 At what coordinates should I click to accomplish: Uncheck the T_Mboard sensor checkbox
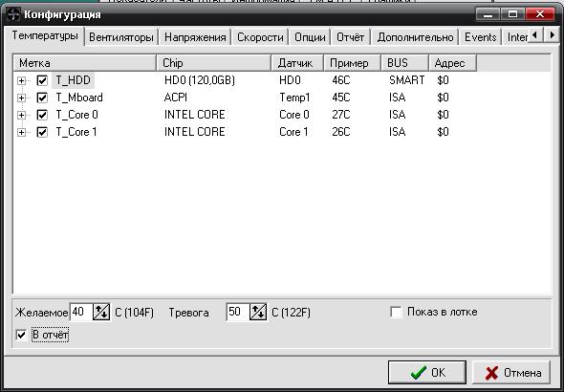click(42, 98)
